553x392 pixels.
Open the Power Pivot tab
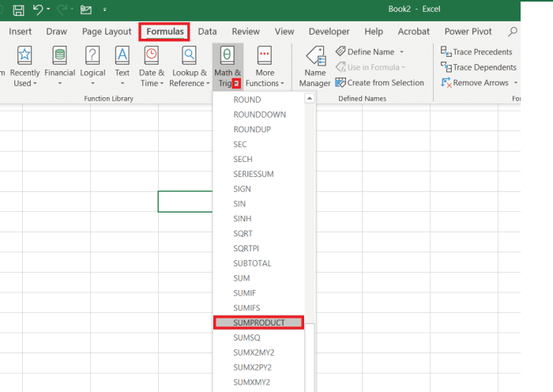coord(468,32)
